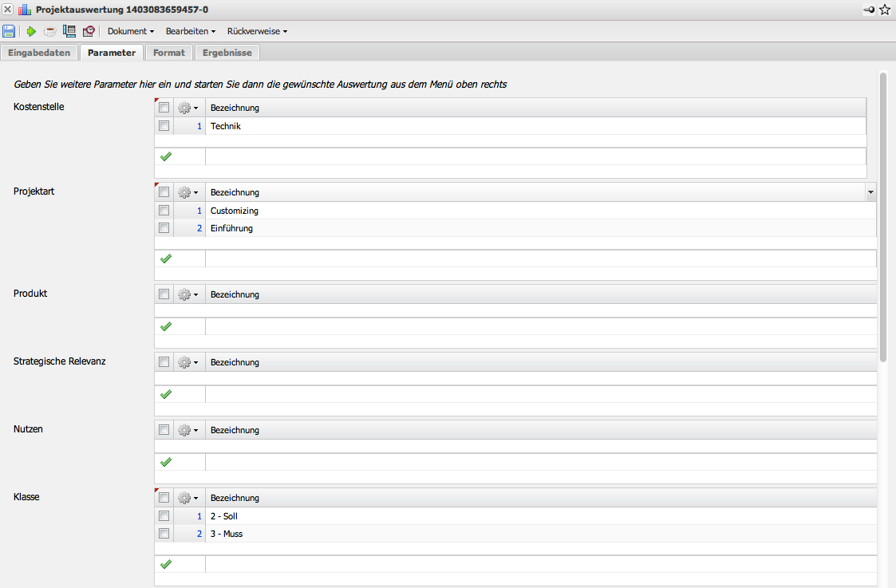The height and width of the screenshot is (588, 896).
Task: Click the coffee cup toolbar icon
Action: (49, 31)
